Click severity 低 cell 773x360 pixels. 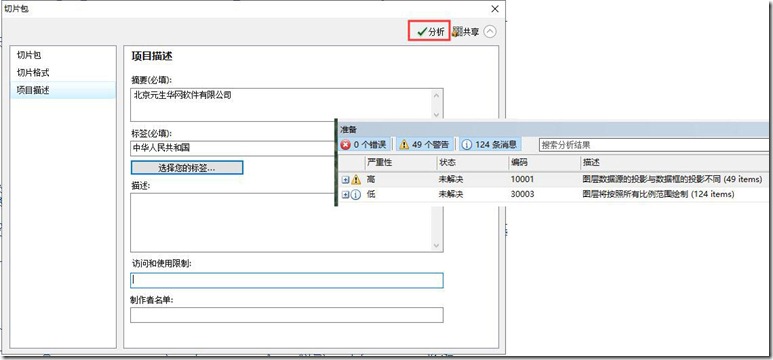371,195
